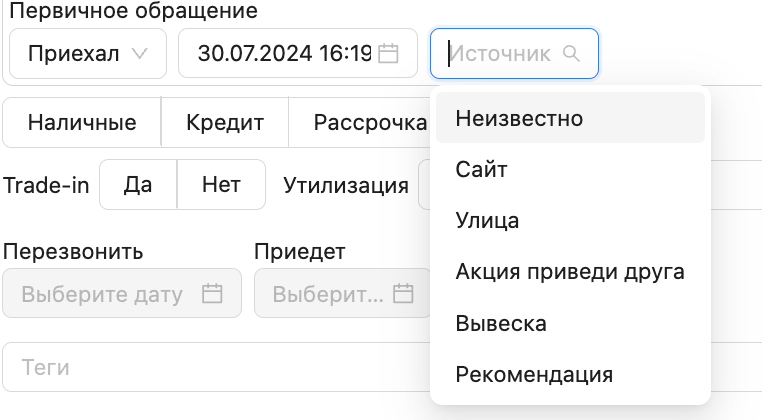Choose Акция приведи друга option
This screenshot has width=762, height=420.
570,272
